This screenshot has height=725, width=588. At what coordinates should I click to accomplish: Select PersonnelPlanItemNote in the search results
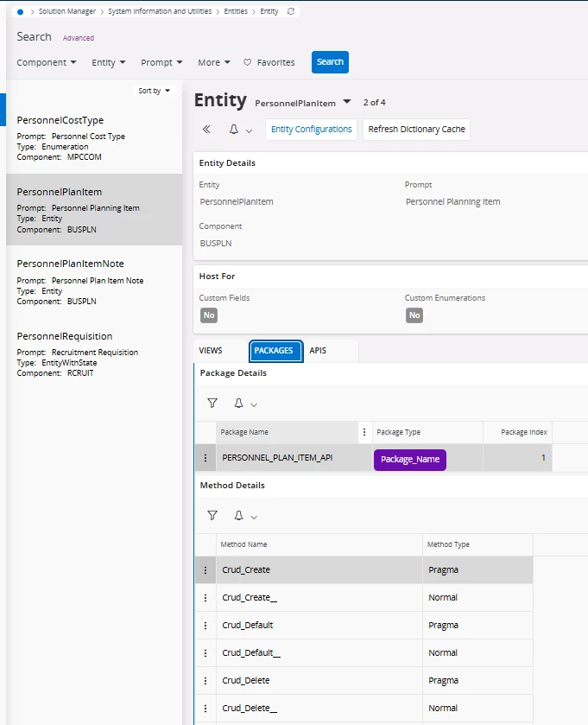click(x=94, y=282)
